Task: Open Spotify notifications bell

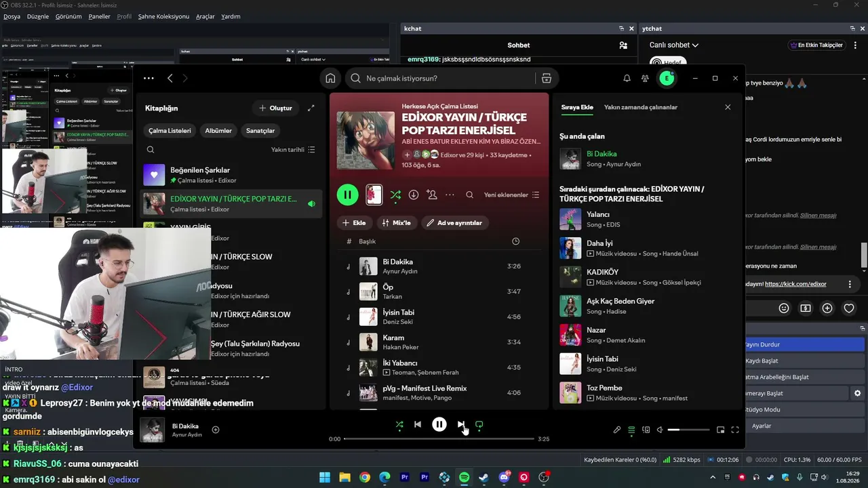Action: [627, 79]
